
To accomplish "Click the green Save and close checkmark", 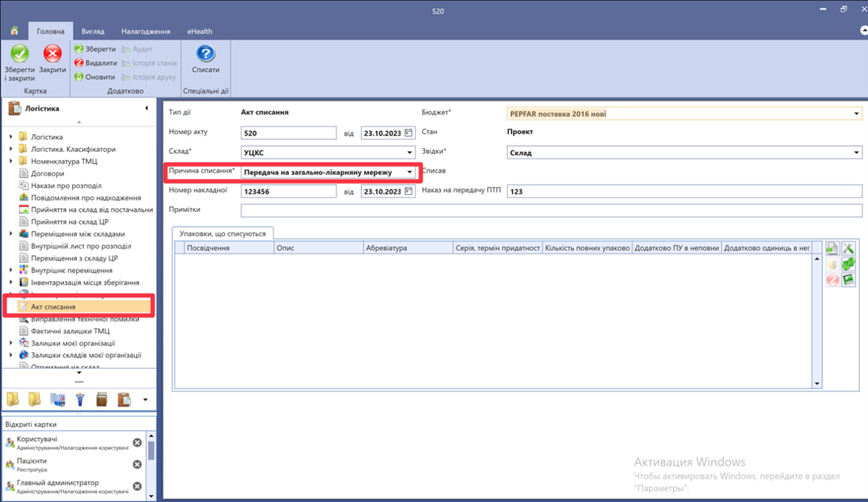I will tap(20, 54).
